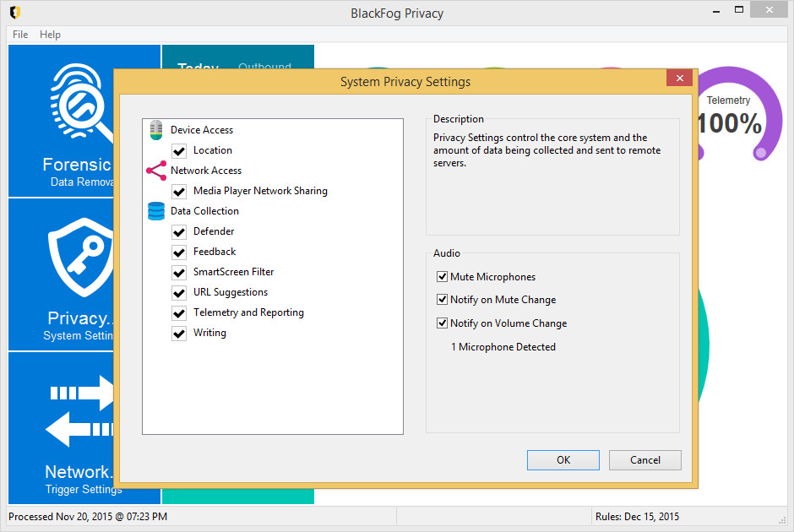Close the System Privacy Settings dialog
The image size is (794, 532).
tap(680, 78)
